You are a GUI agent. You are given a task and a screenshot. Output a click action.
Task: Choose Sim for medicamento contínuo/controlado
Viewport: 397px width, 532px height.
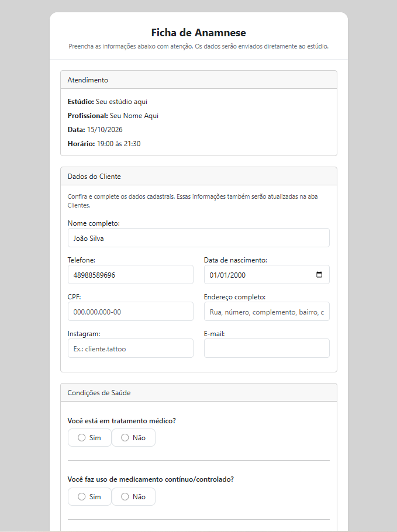pos(89,497)
